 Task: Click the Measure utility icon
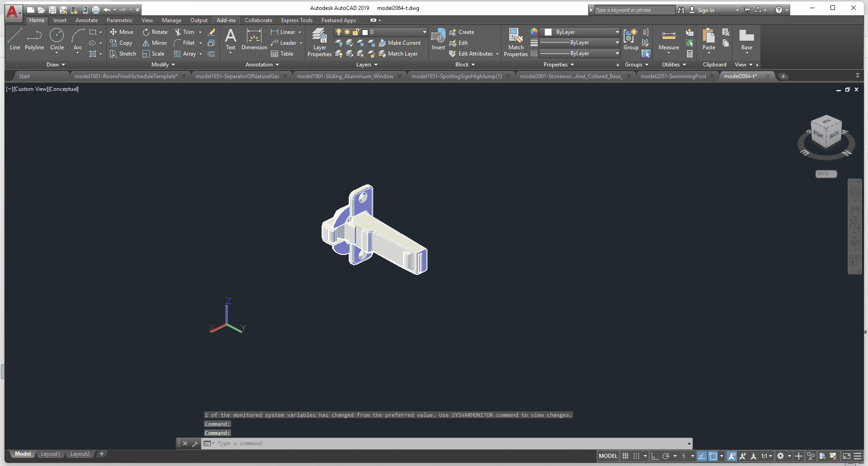[x=669, y=39]
